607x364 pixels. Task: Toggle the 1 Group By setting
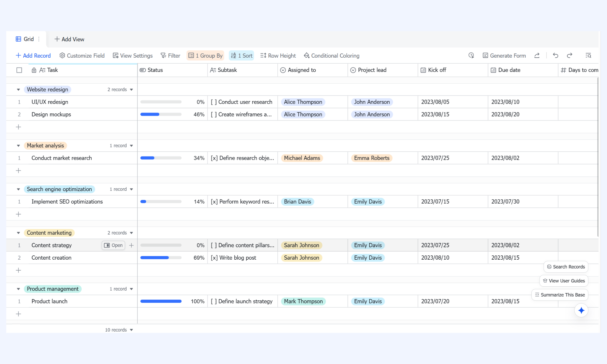pyautogui.click(x=205, y=56)
